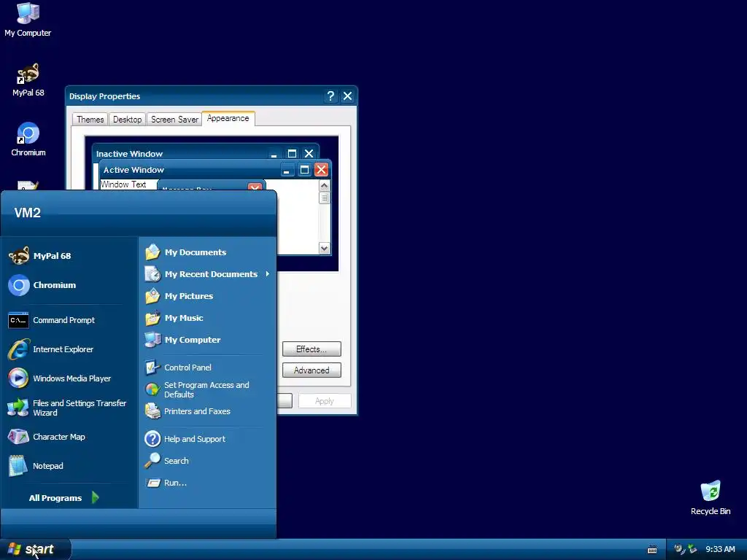
Task: Switch to the Themes tab
Action: click(x=90, y=119)
